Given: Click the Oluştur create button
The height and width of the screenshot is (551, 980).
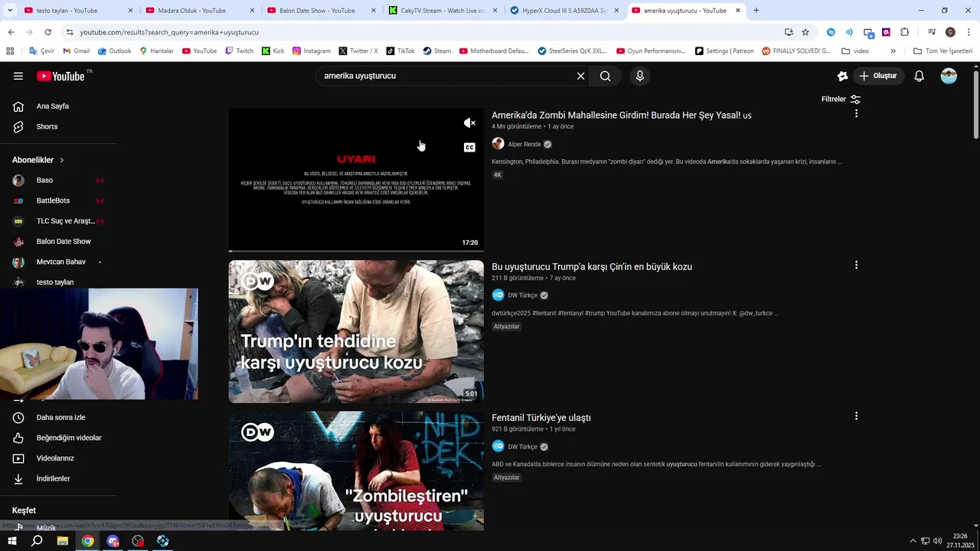Looking at the screenshot, I should pos(878,76).
